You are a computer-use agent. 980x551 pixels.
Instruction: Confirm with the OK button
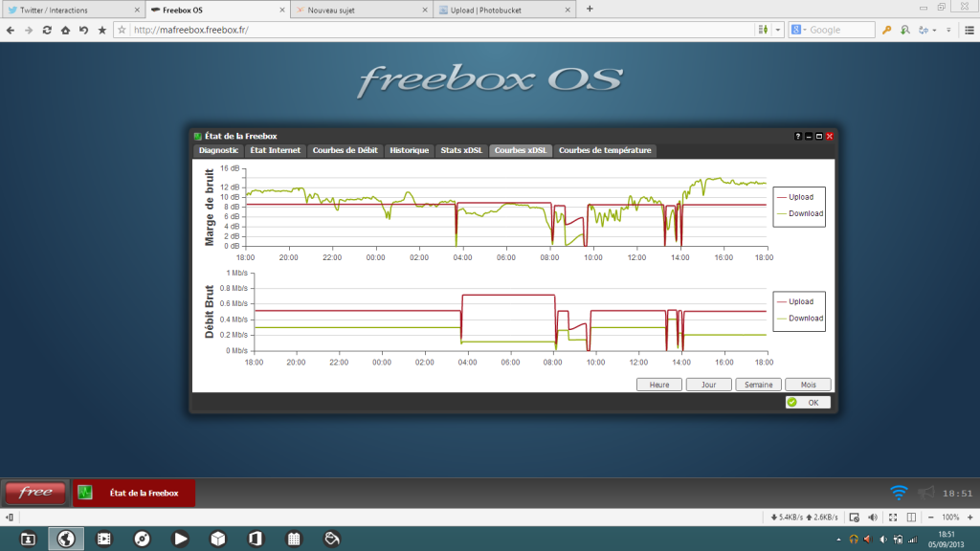click(808, 403)
